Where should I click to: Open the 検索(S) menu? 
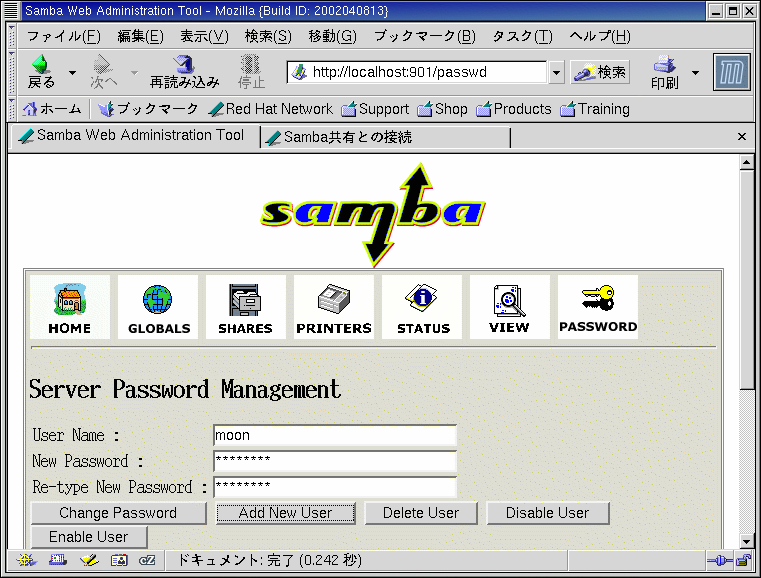coord(268,36)
